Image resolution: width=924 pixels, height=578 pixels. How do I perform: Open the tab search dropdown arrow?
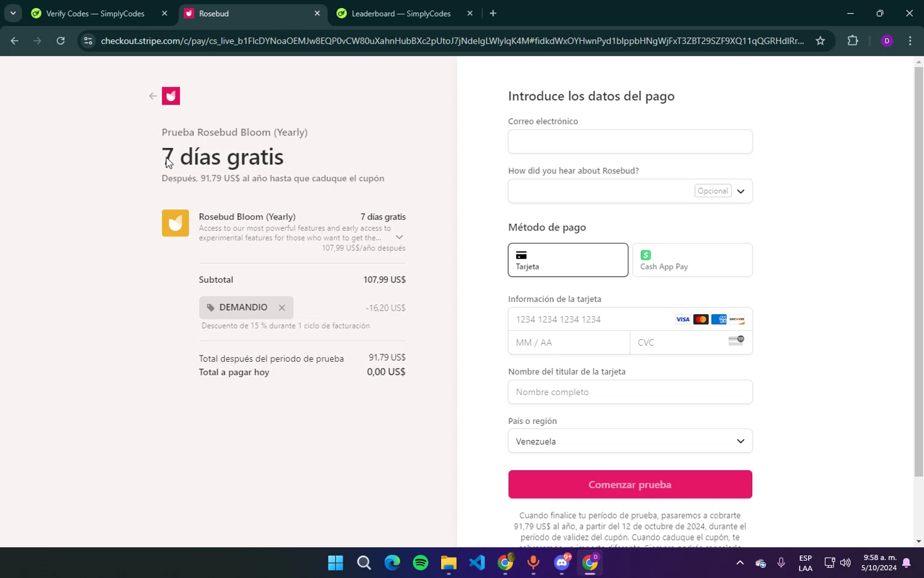coord(13,14)
